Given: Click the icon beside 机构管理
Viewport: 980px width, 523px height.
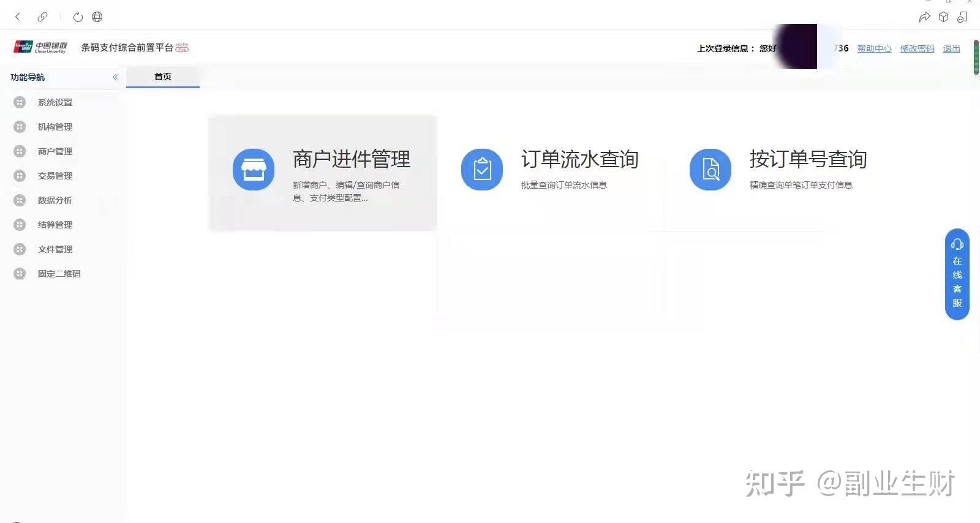Looking at the screenshot, I should [20, 127].
